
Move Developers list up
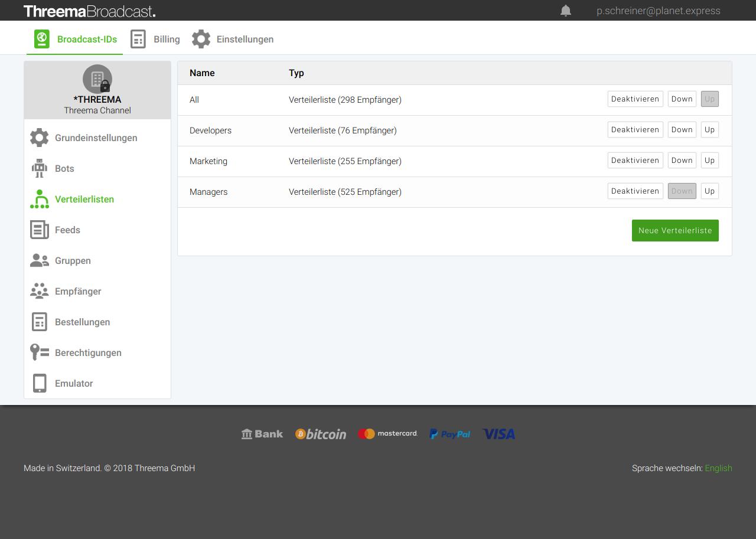coord(709,130)
